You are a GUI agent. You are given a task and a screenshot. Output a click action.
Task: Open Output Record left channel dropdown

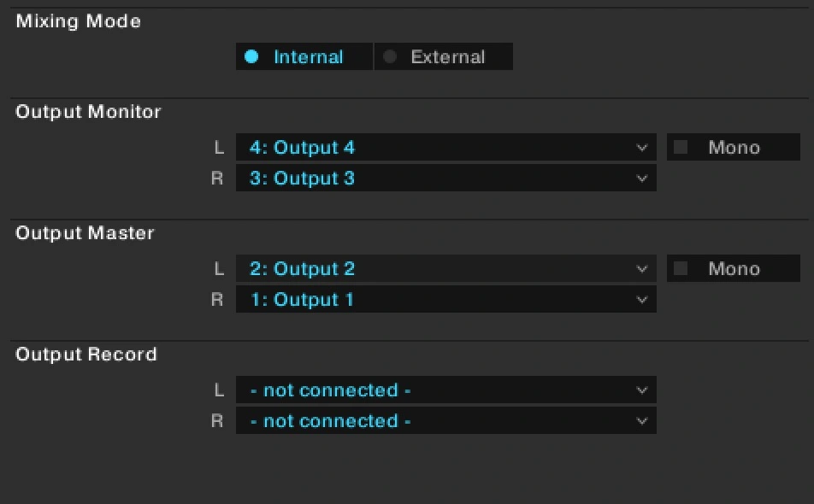click(445, 390)
